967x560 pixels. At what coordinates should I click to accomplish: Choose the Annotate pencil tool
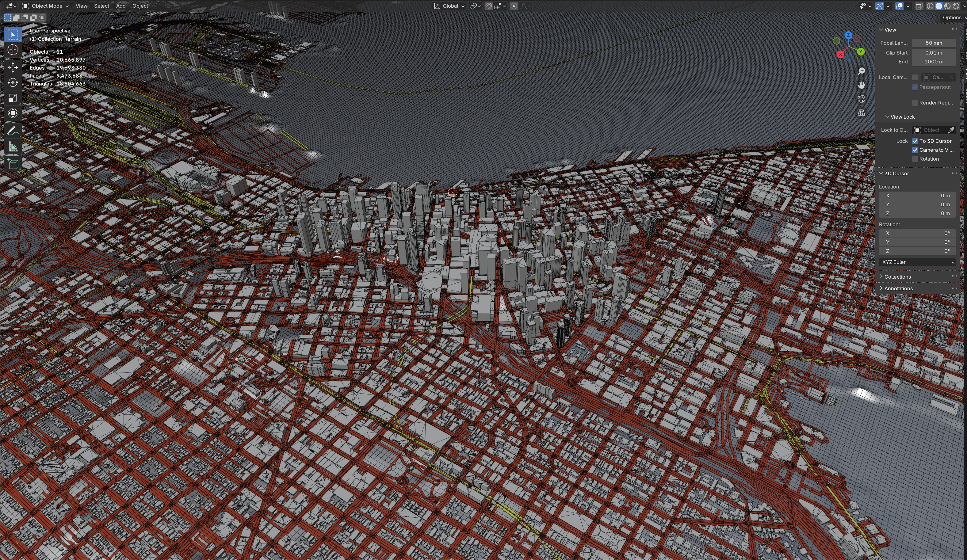click(x=13, y=130)
